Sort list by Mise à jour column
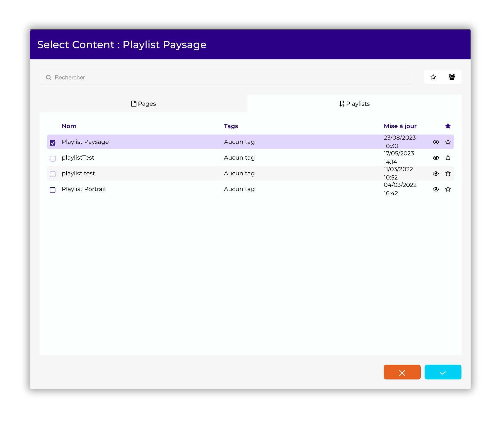 [400, 126]
